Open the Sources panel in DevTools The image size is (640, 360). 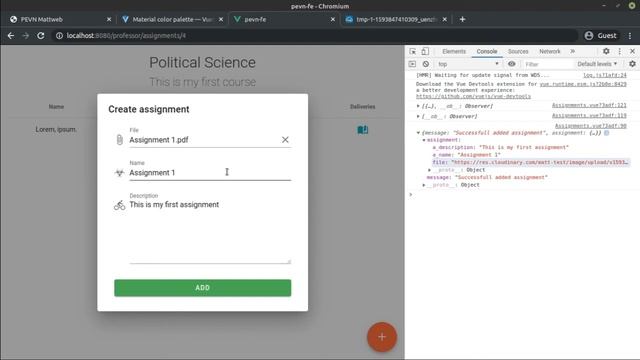coord(518,51)
